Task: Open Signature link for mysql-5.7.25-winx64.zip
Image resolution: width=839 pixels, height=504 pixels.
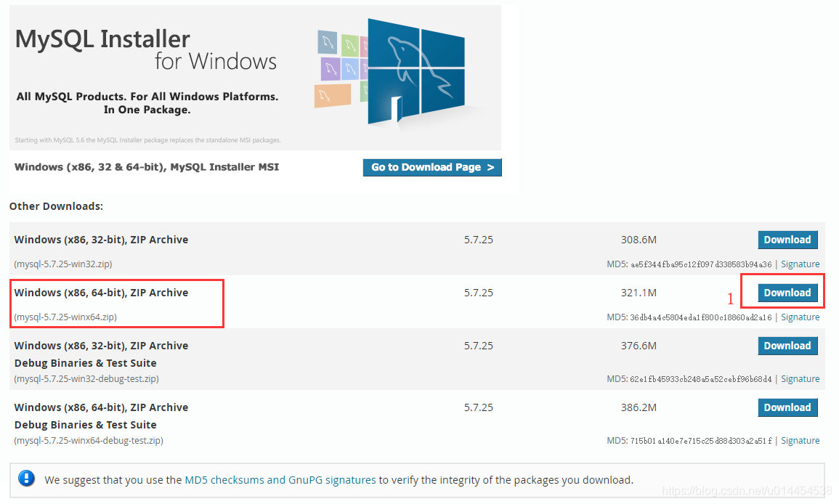Action: pos(800,317)
